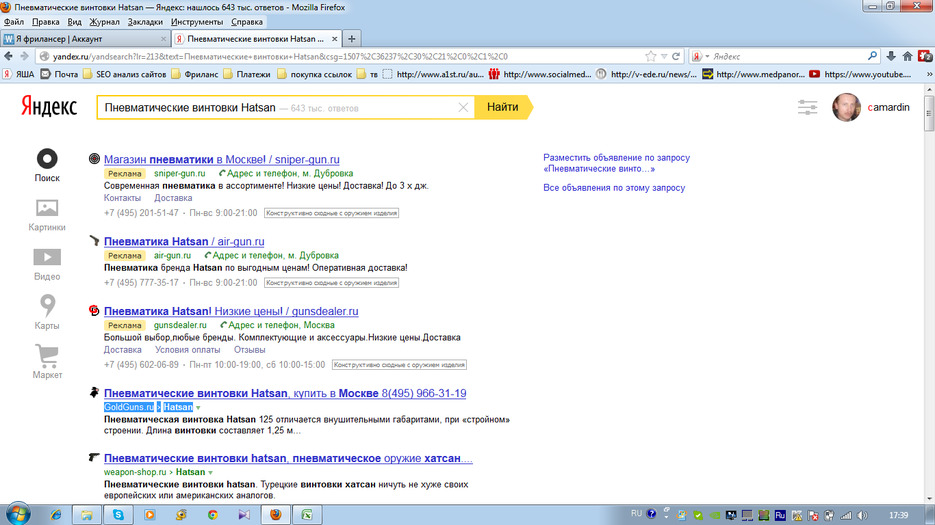
Task: Expand the weapon-shop.ru Hatsan dropdown arrow
Action: click(210, 472)
